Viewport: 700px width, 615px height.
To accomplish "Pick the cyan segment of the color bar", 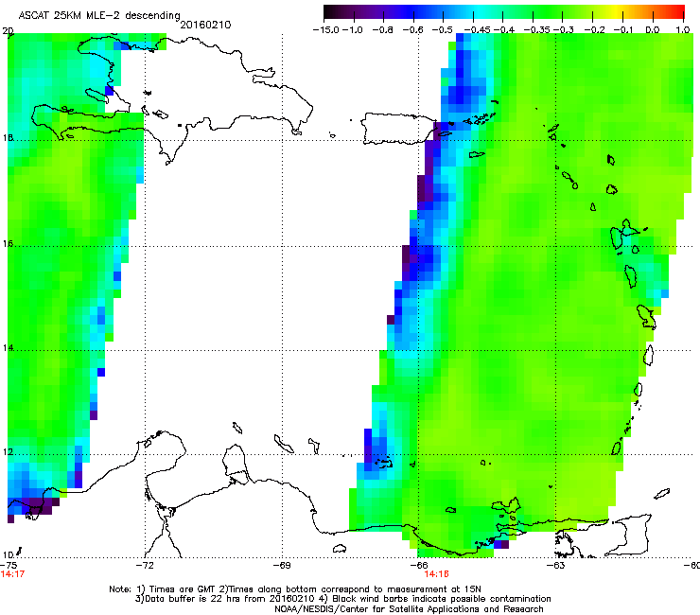I will coord(480,12).
